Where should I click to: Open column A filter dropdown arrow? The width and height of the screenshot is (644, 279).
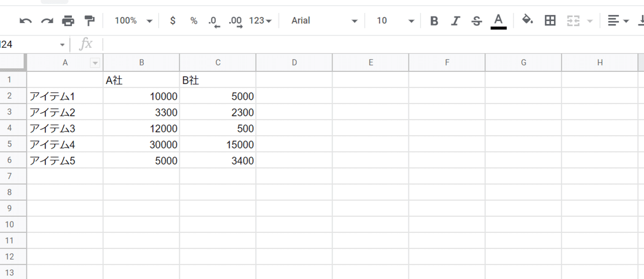95,63
